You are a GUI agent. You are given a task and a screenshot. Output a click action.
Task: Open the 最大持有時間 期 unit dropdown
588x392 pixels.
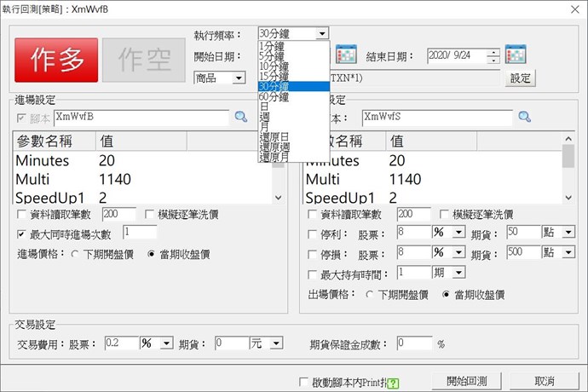(459, 273)
